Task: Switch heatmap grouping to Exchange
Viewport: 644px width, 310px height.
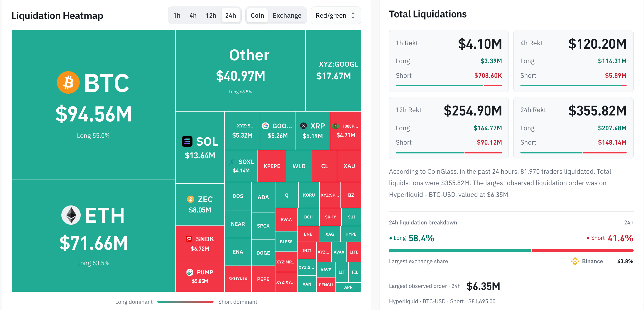Action: pos(287,15)
